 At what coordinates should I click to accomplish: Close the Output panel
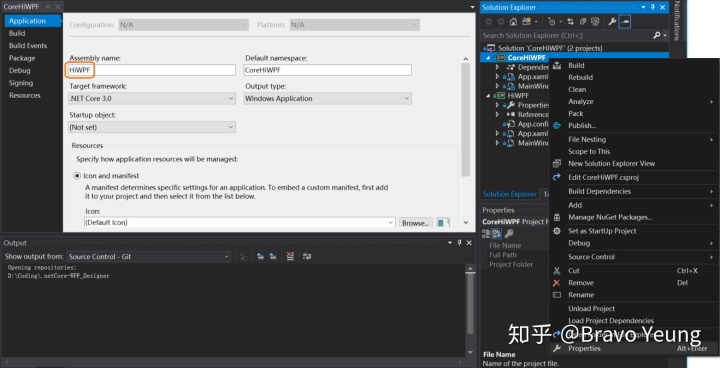[x=469, y=243]
